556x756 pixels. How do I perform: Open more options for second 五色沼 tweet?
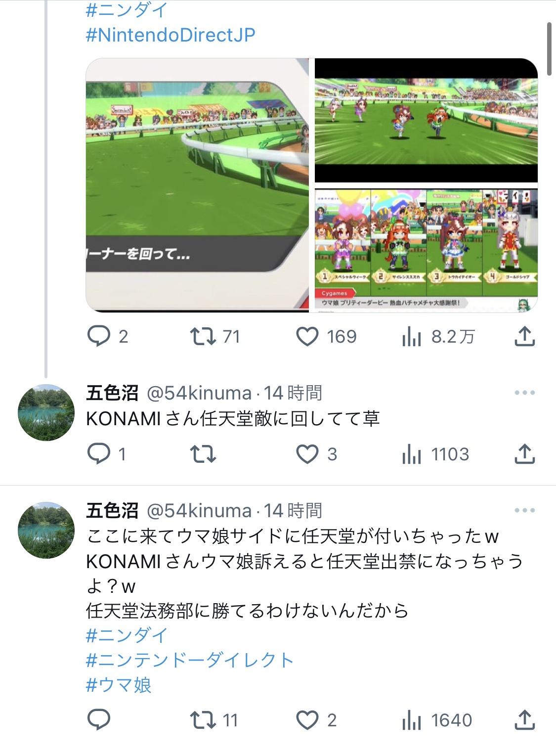525,510
